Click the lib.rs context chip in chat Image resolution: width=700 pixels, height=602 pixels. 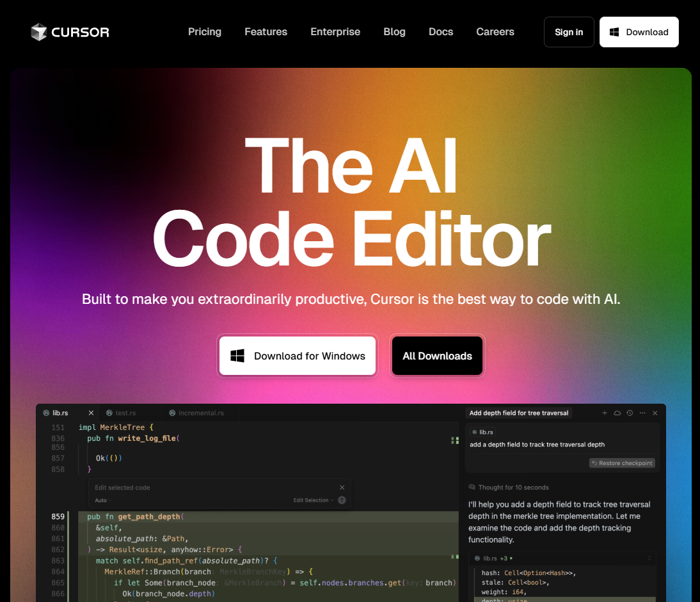coord(482,432)
